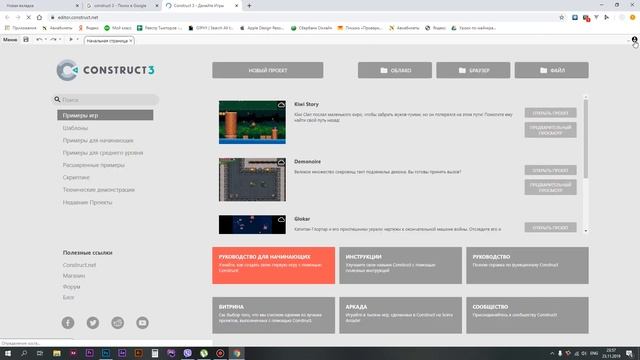Expand the preview options dropdown arrow
Viewport: 640px width, 360px height.
[x=77, y=40]
